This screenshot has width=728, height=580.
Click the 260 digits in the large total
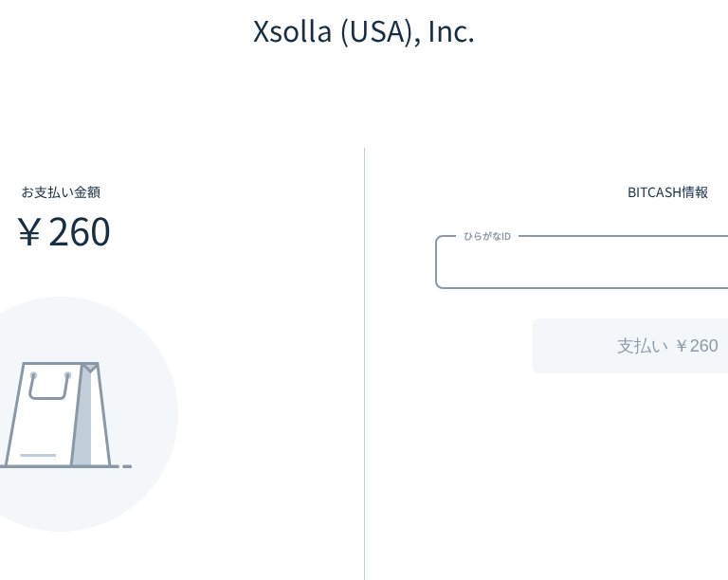pos(80,232)
